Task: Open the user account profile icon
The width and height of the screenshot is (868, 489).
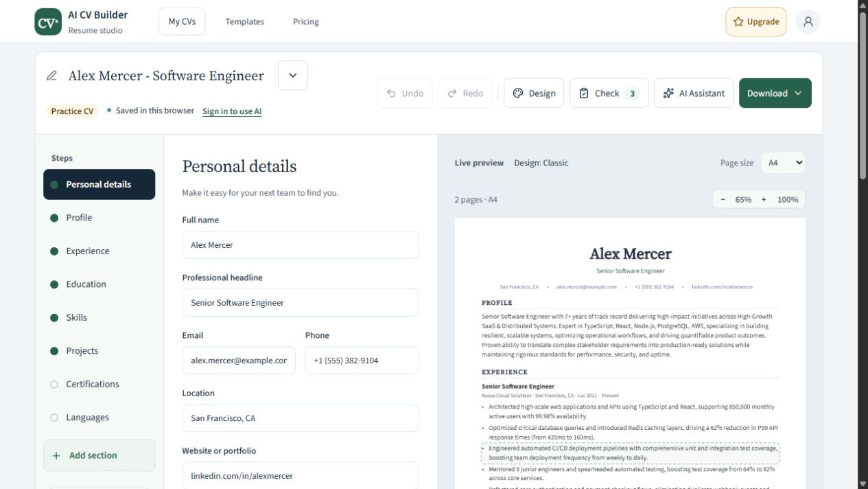Action: [808, 22]
